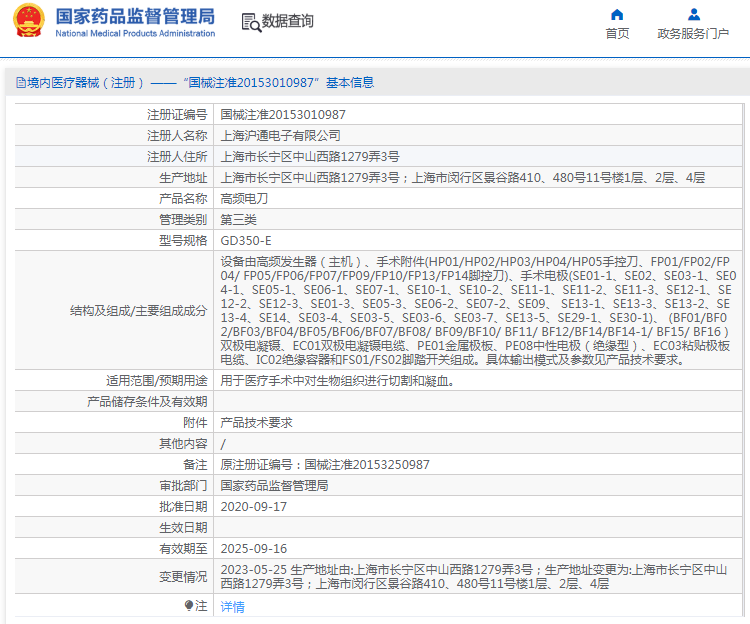Screen dimensions: 750x624
Task: Click the 首页 home icon
Action: [617, 15]
